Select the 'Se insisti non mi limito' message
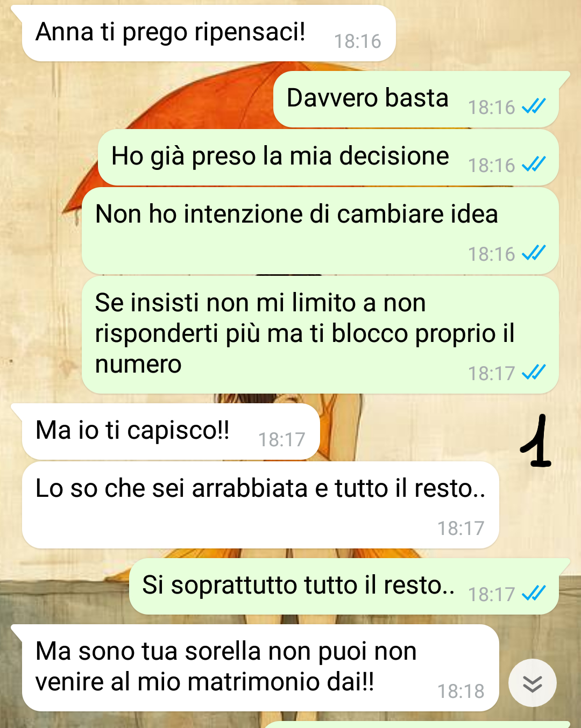 (320, 334)
